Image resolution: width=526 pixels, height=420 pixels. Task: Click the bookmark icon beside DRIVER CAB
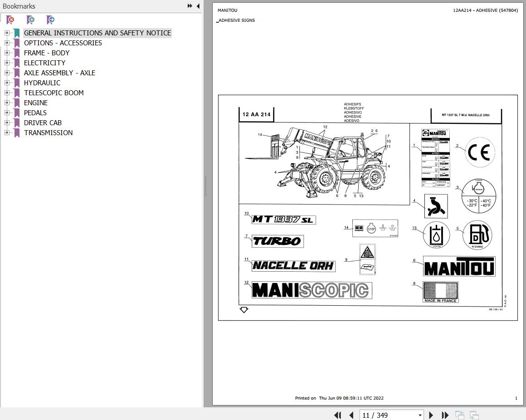[x=17, y=123]
